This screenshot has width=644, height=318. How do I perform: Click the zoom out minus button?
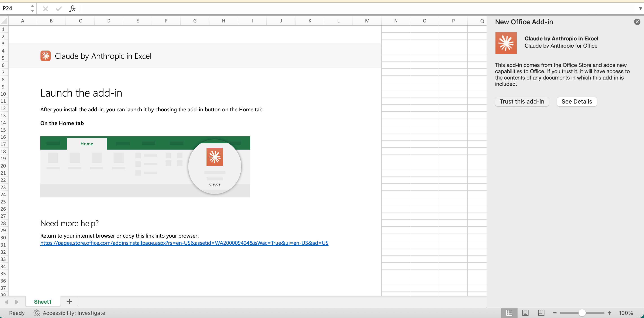[x=555, y=313]
